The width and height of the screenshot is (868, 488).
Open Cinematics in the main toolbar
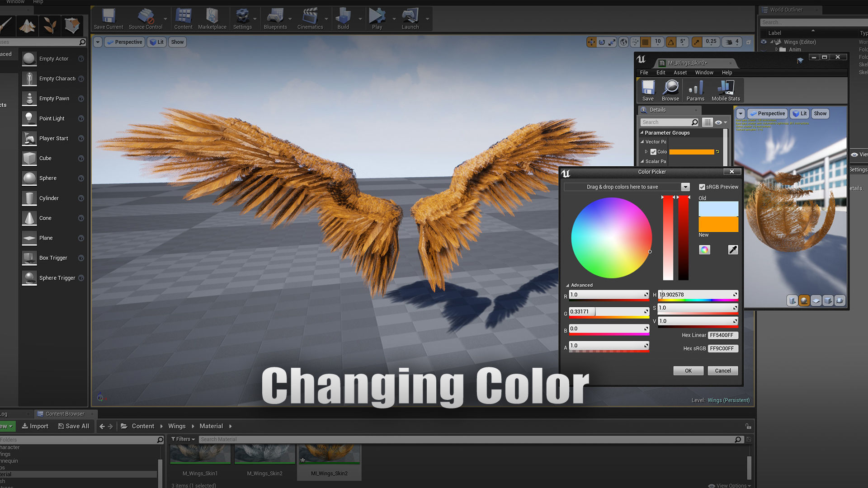(310, 19)
